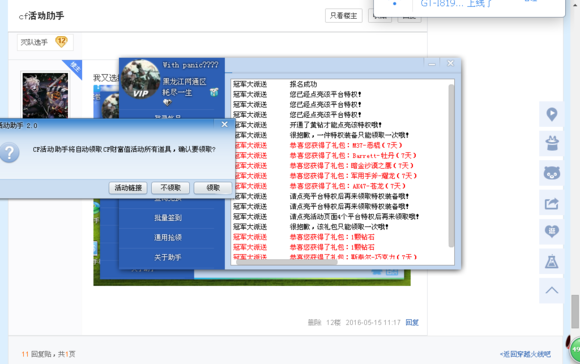Click the page's vertical scrollbar thumb
Image resolution: width=580 pixels, height=364 pixels.
click(574, 311)
